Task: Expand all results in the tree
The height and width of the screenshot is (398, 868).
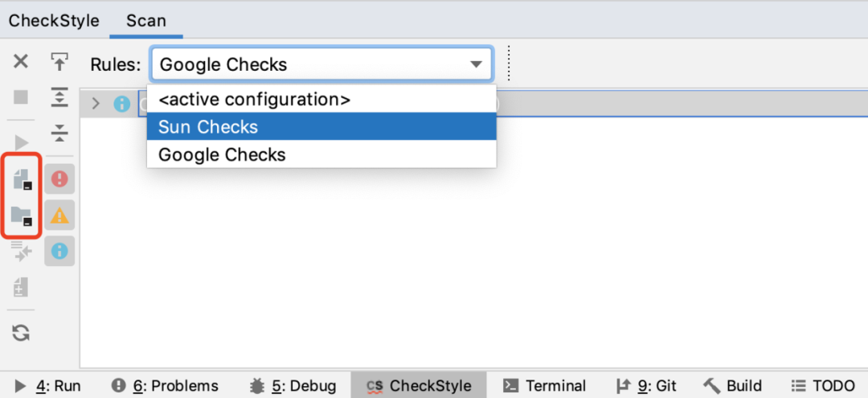Action: pyautogui.click(x=59, y=97)
